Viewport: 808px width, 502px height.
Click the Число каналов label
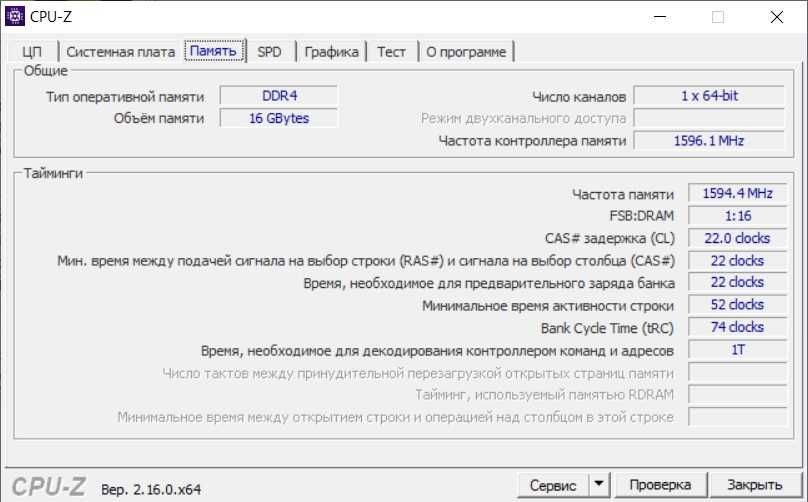coord(579,97)
